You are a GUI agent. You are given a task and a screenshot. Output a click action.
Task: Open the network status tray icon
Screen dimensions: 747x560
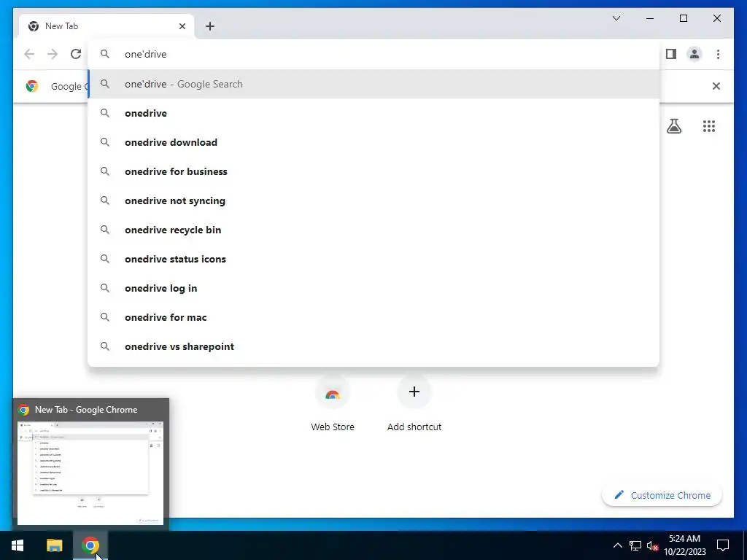[x=635, y=545]
